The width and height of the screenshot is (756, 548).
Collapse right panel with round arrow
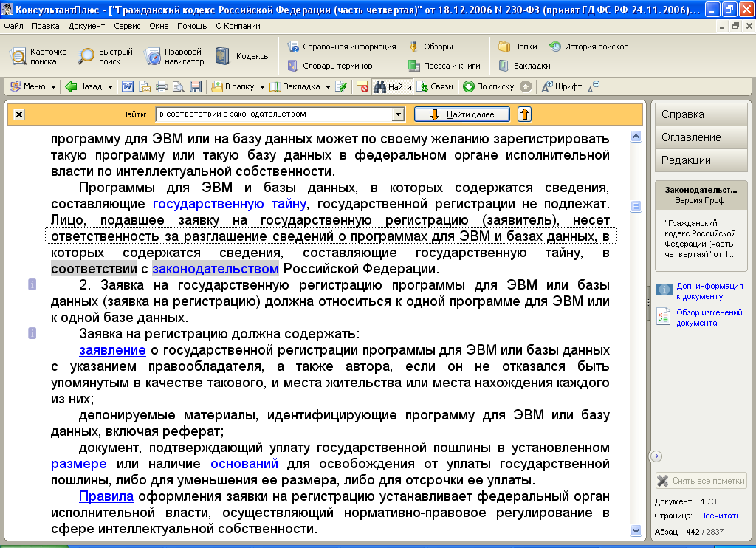[x=656, y=456]
